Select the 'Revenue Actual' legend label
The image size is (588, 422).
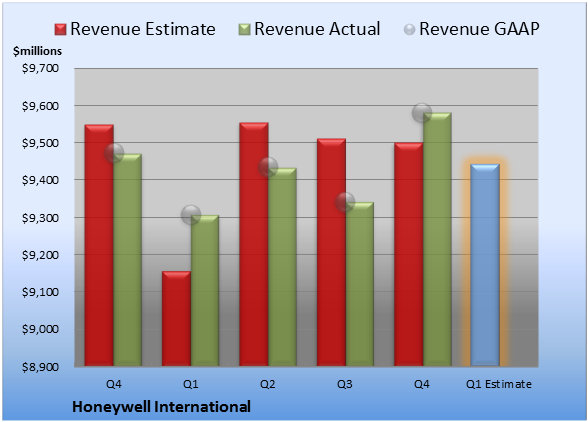pyautogui.click(x=317, y=29)
